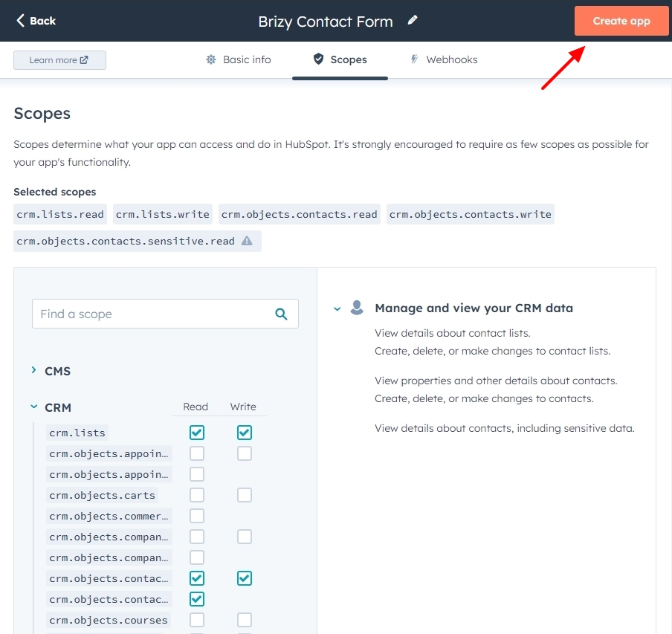Select the crm.lists scope row label
The height and width of the screenshot is (634, 672).
(77, 433)
